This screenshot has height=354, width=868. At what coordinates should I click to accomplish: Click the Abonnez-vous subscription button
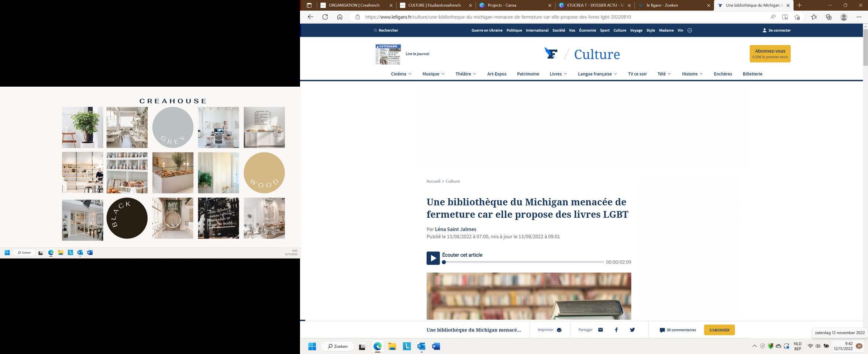770,53
